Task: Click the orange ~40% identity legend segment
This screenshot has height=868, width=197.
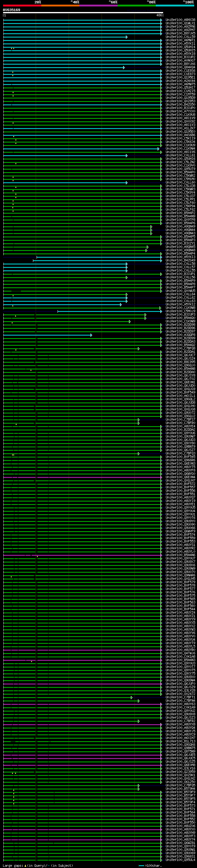Action: [x=60, y=6]
